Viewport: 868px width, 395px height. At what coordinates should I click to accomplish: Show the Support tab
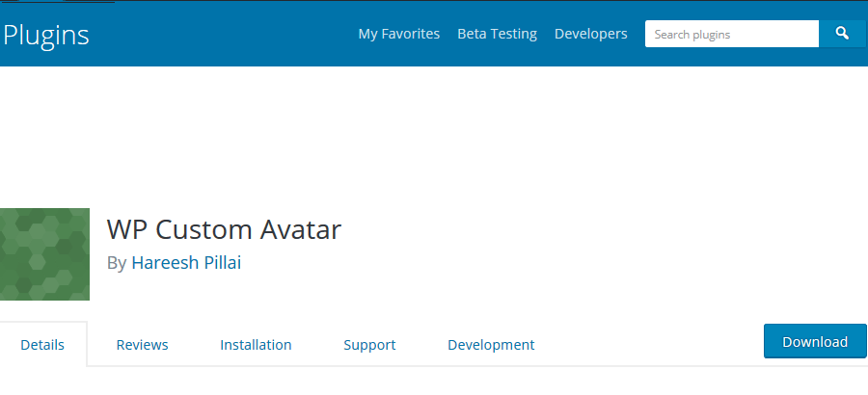(x=369, y=345)
